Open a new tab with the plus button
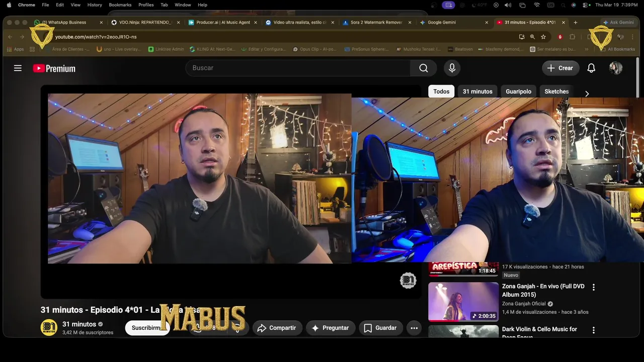Screen dimensions: 644x362 [x=576, y=22]
